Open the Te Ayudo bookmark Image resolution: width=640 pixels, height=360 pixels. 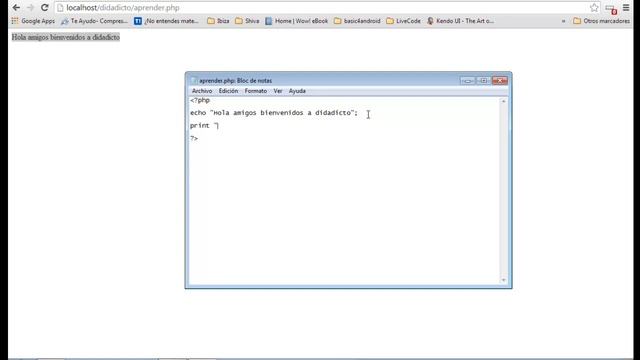tap(94, 21)
